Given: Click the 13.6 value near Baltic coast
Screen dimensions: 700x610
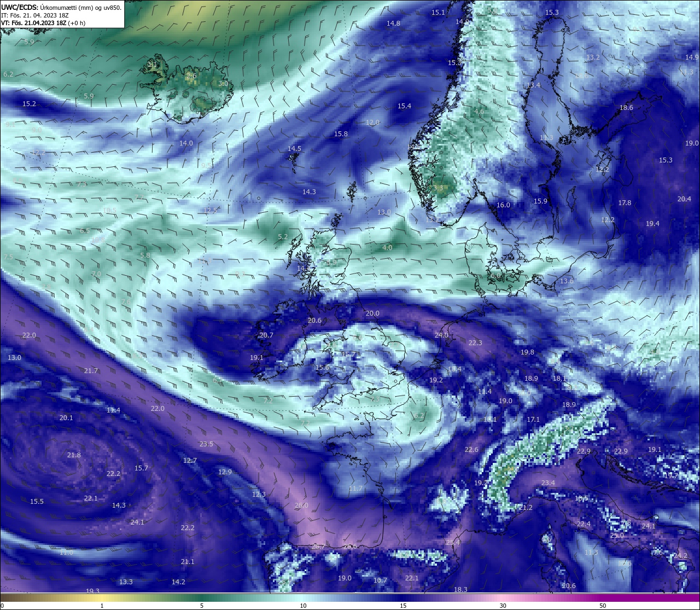Looking at the screenshot, I should (567, 281).
